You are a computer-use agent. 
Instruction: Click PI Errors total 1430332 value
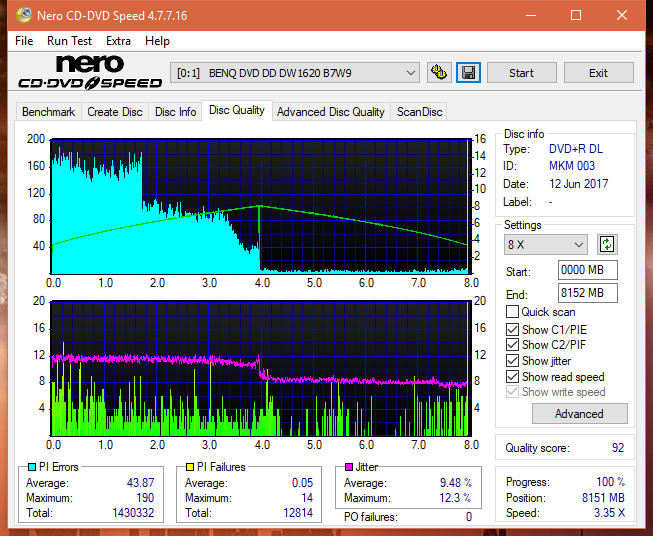[133, 513]
